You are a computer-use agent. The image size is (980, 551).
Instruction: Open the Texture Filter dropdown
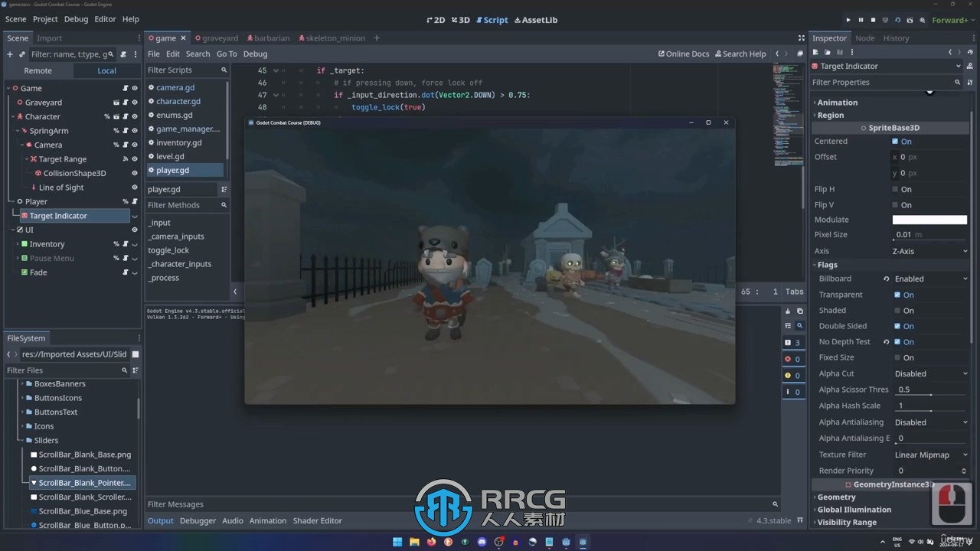coord(932,455)
